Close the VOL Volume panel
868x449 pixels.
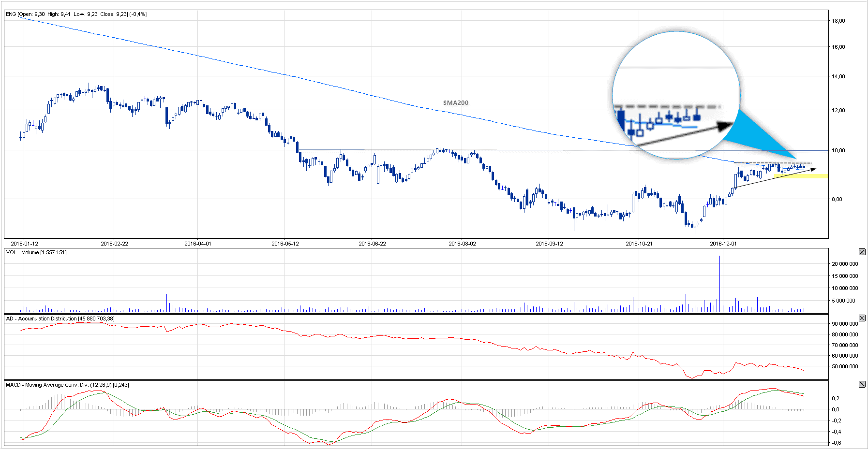pyautogui.click(x=862, y=252)
